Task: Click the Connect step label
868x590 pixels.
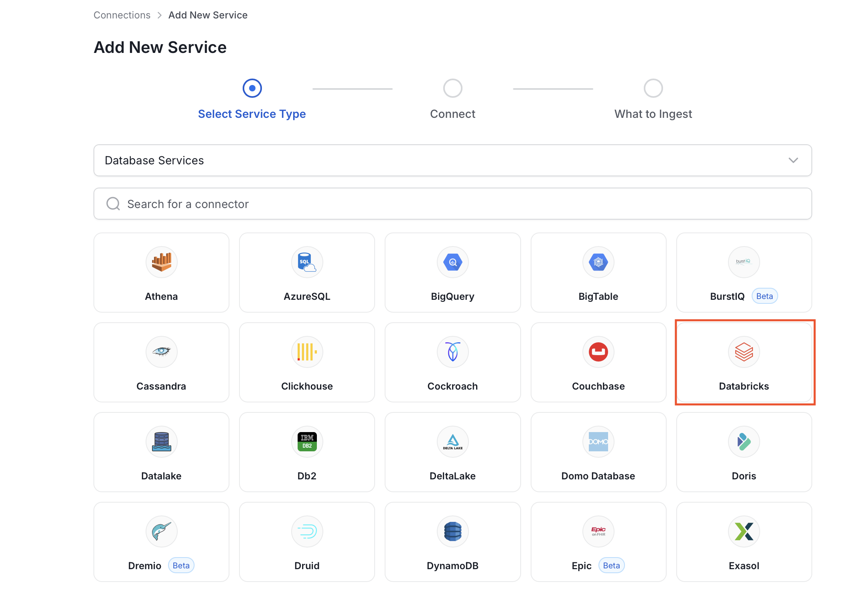Action: click(x=452, y=114)
